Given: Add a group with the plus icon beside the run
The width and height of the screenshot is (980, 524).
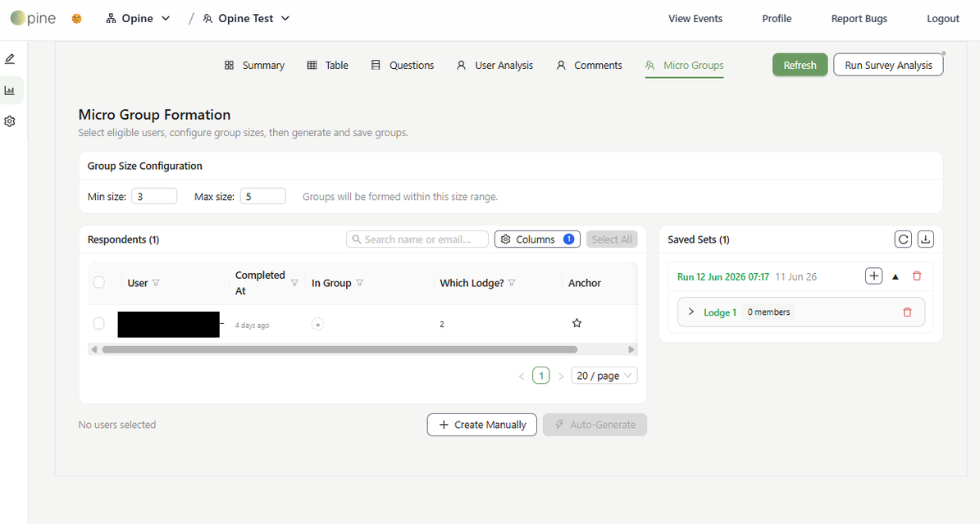Looking at the screenshot, I should (873, 276).
